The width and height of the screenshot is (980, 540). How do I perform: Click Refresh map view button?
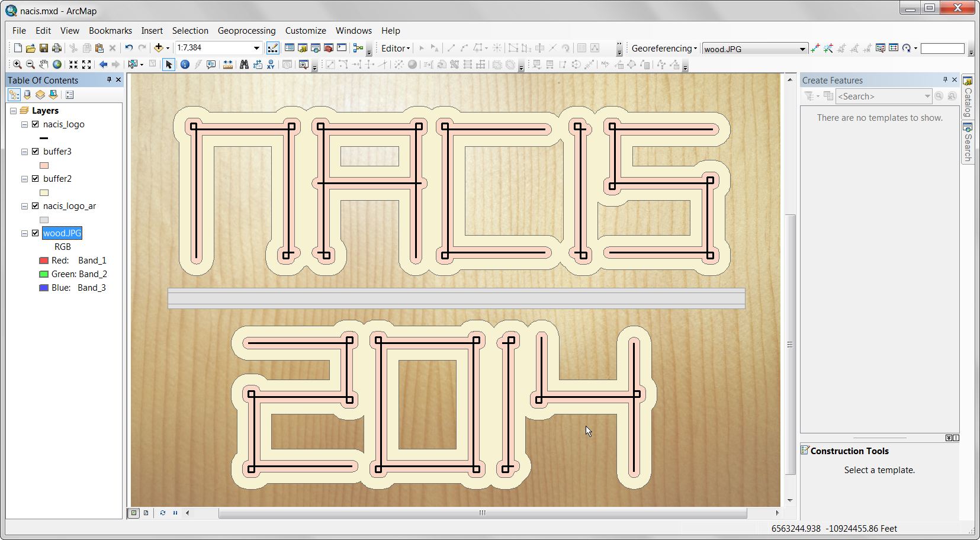pyautogui.click(x=163, y=513)
